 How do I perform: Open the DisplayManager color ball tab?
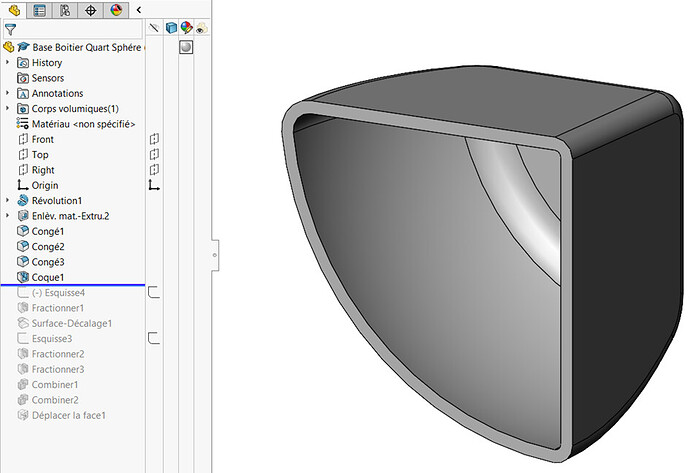(x=116, y=10)
